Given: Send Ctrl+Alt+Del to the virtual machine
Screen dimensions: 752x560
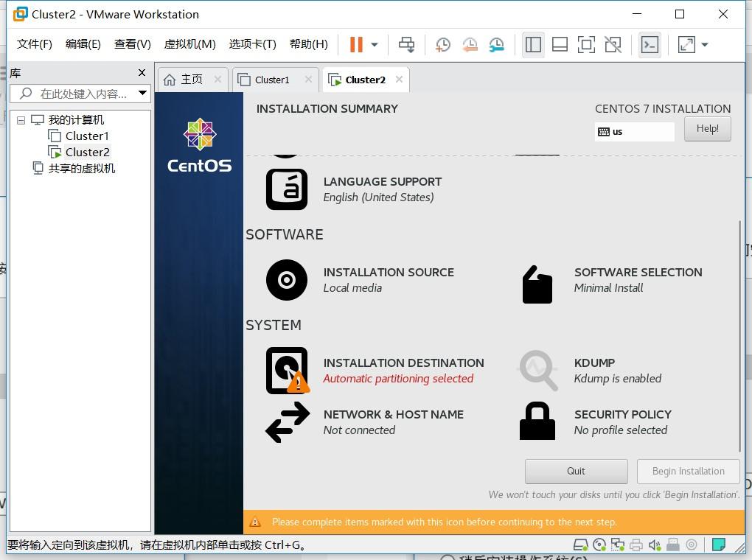Looking at the screenshot, I should pos(407,45).
